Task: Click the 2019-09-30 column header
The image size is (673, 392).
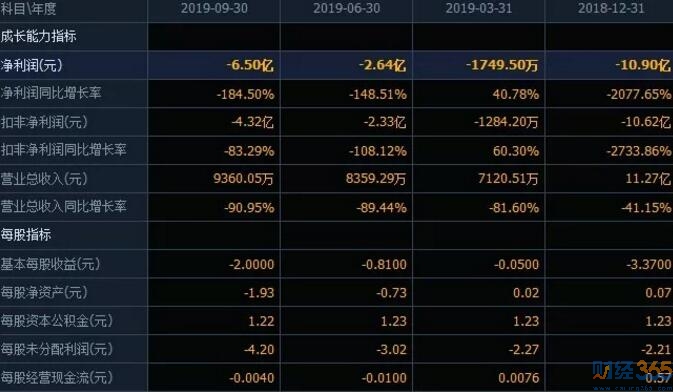Action: 214,9
